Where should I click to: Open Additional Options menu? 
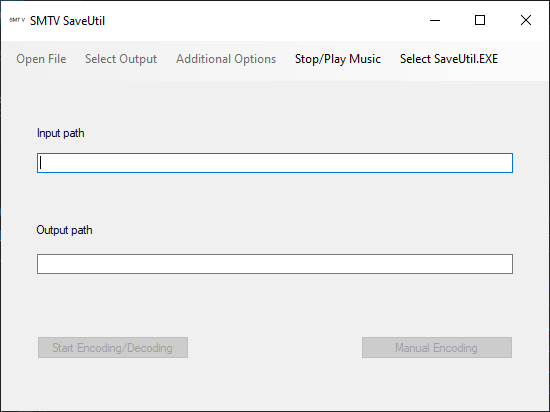(x=226, y=59)
